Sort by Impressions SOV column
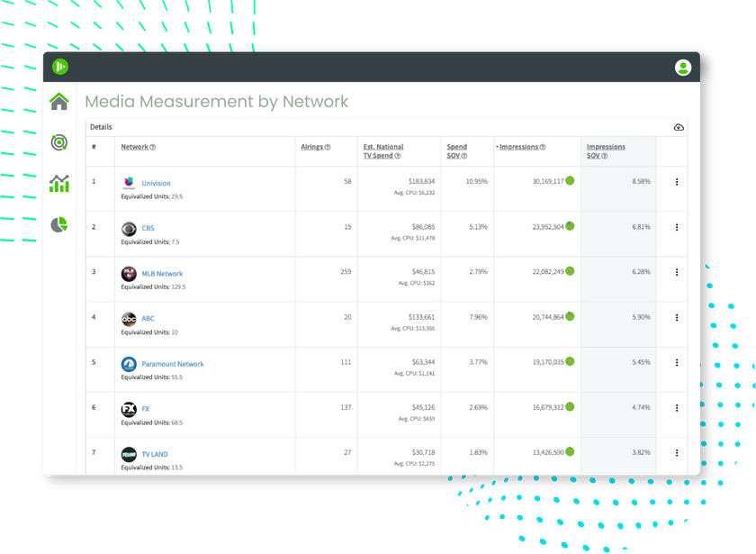Screen dimensions: 756x554 click(606, 151)
